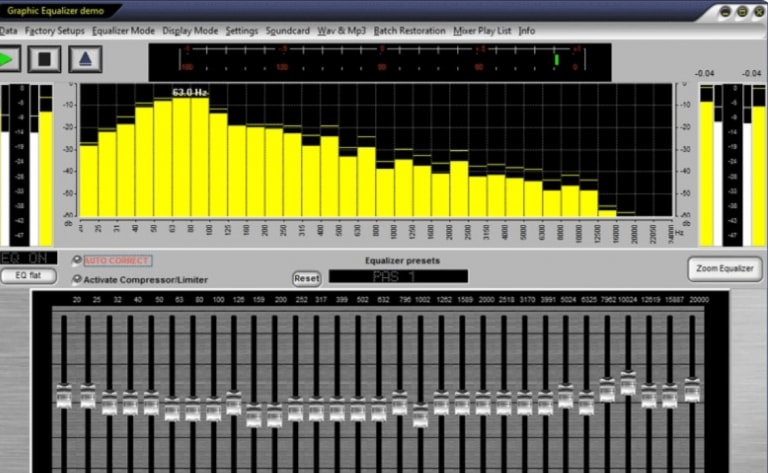
Task: Click the Eject triangle button
Action: point(85,59)
